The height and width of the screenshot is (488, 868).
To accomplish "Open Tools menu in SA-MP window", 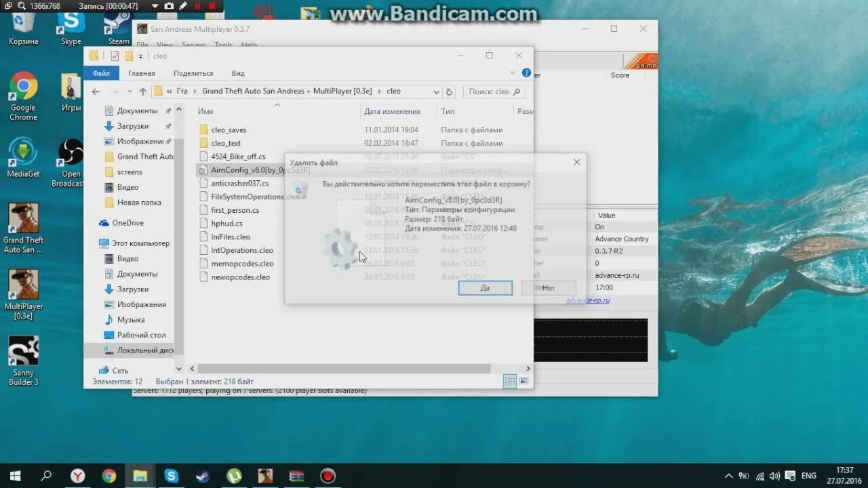I will (x=223, y=45).
